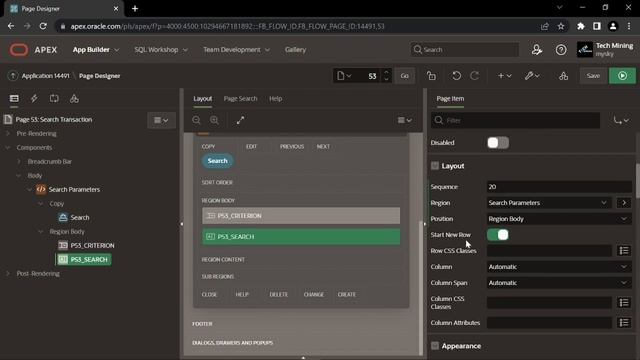The image size is (640, 360).
Task: Open the App Builder menu
Action: click(x=96, y=50)
